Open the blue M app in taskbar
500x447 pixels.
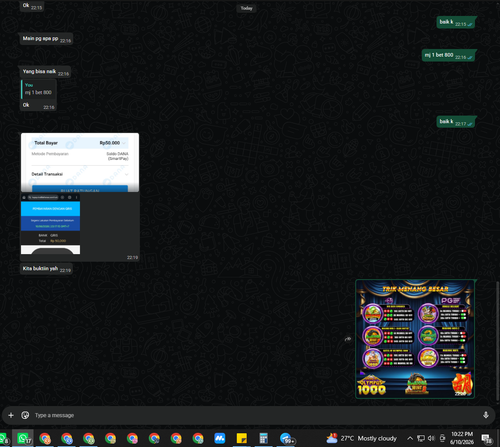(220, 438)
